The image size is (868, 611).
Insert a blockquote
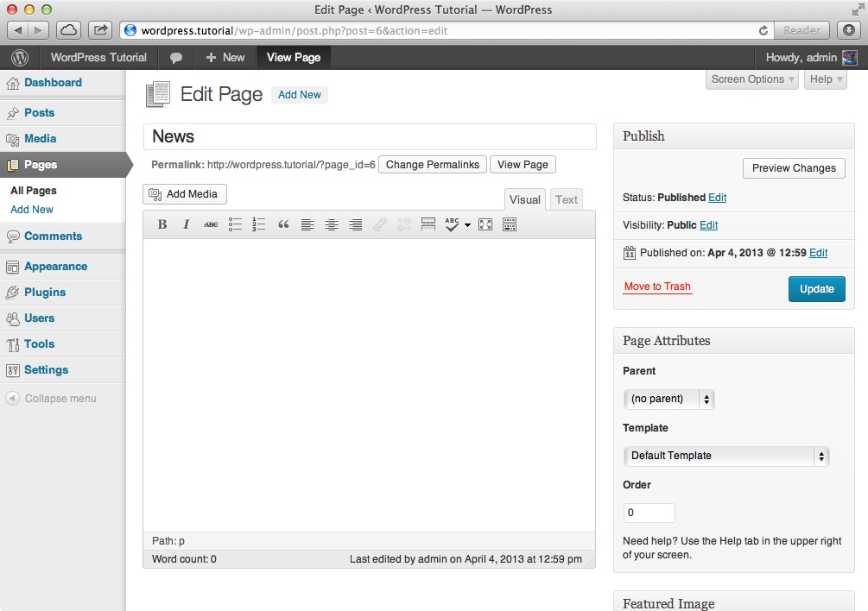click(283, 224)
